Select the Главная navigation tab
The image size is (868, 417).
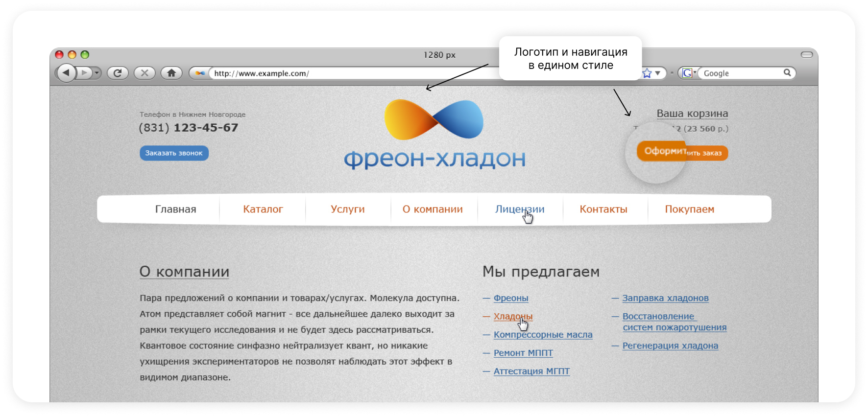coord(176,209)
